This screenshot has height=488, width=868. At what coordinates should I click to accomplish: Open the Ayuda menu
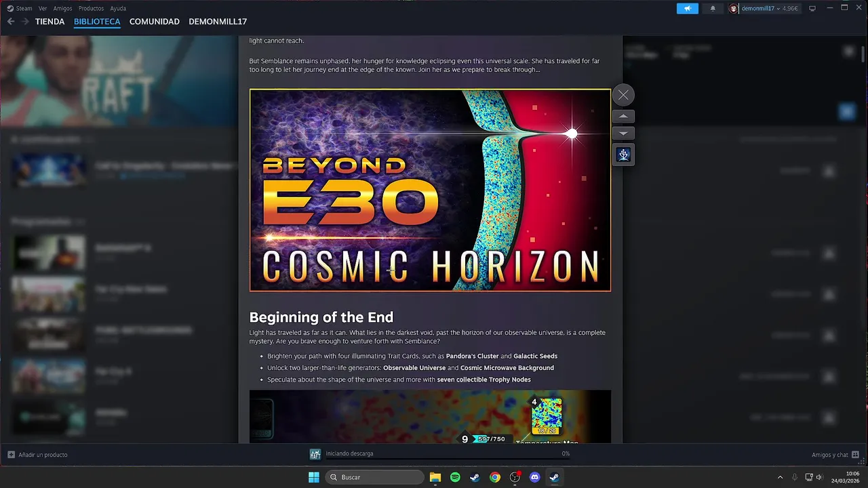[118, 8]
